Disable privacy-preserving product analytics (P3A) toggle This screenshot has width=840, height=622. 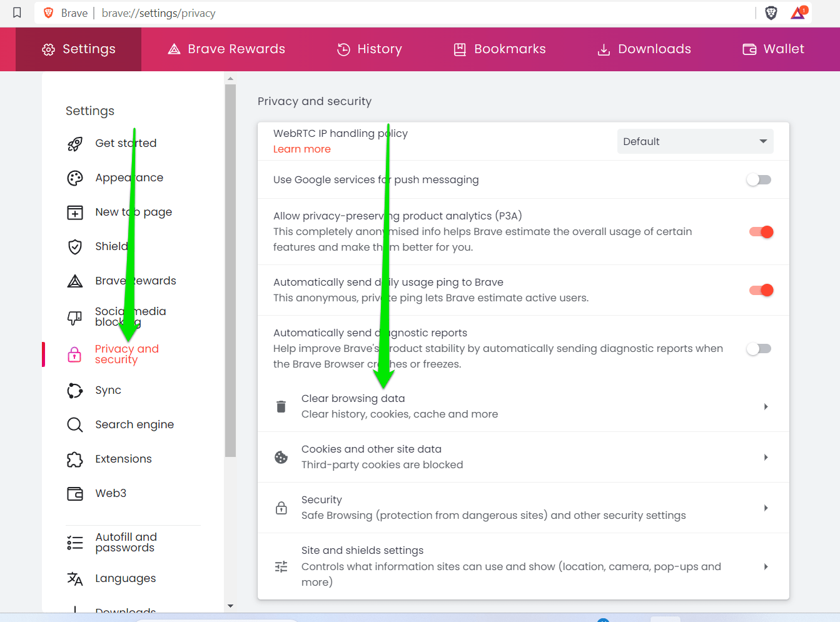coord(761,232)
